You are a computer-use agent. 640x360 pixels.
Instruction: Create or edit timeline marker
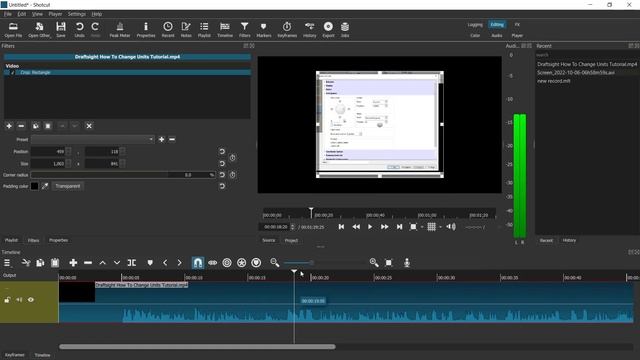(x=150, y=263)
